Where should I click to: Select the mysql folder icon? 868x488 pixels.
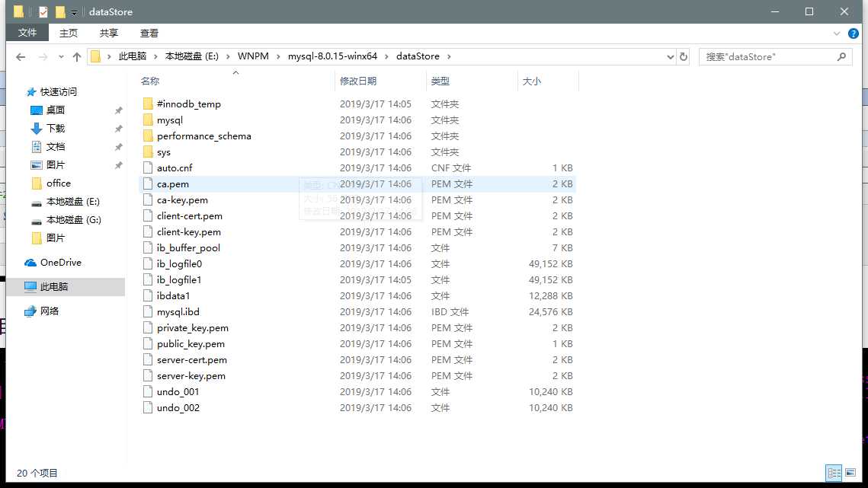(148, 120)
